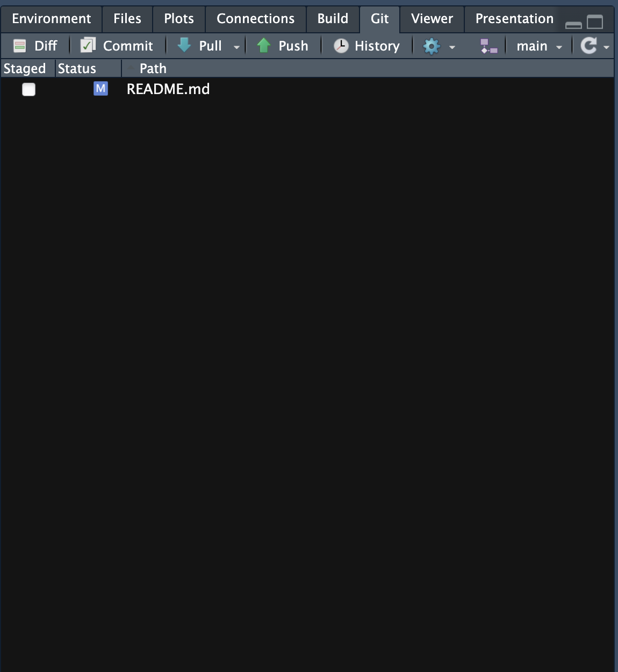Stage README.md with its checkbox
The image size is (618, 672).
28,89
